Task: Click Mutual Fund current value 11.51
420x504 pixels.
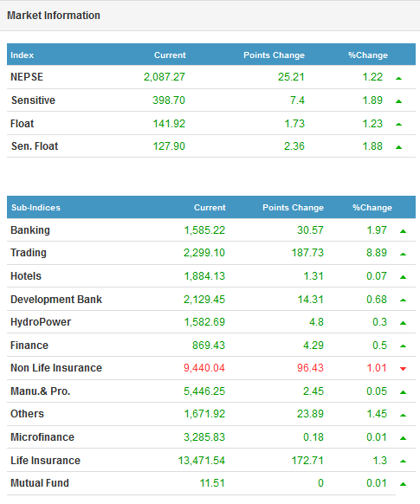Action: [212, 483]
